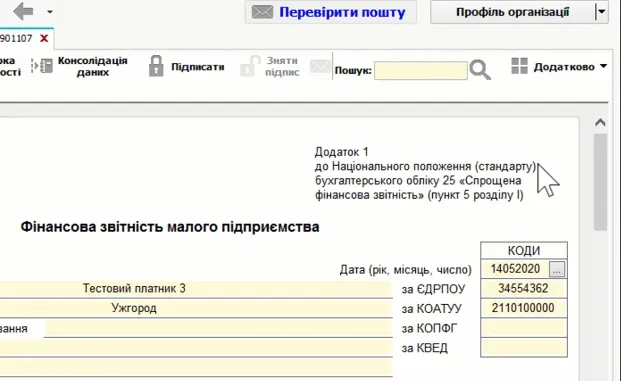Open Профіль організації

[x=512, y=12]
